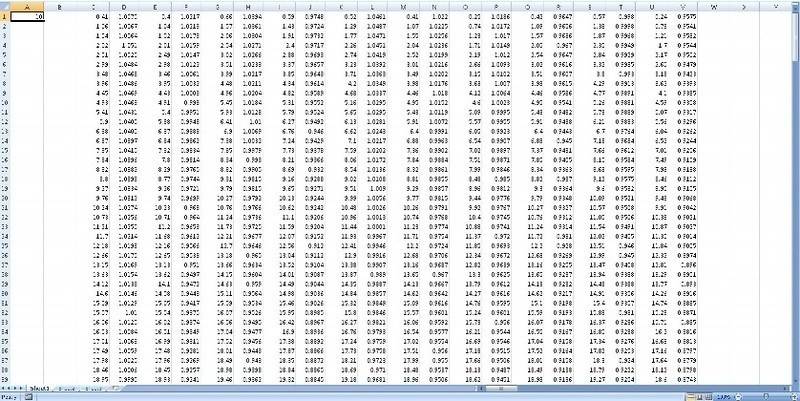Click the Insert Worksheet tab icon
This screenshot has width=800, height=401.
(x=116, y=388)
